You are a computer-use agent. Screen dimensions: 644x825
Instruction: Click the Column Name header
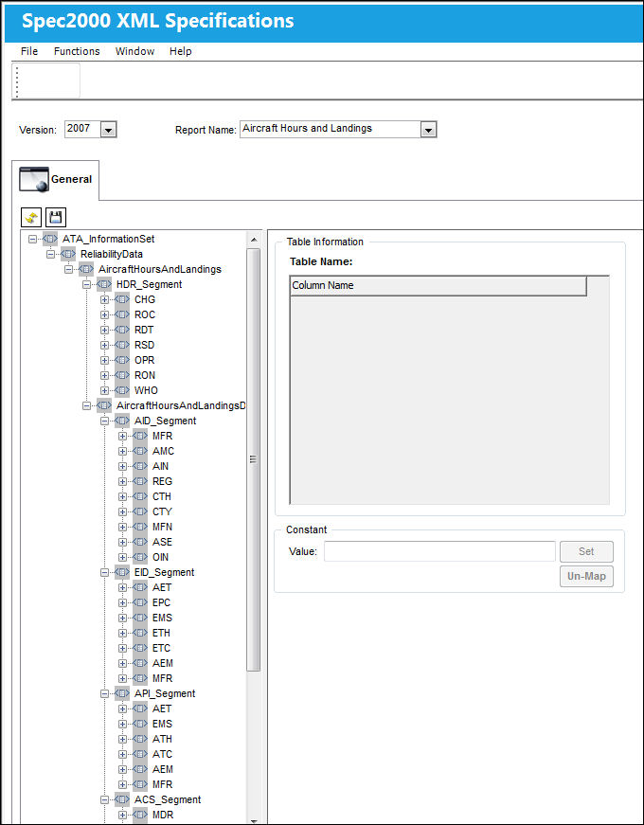click(438, 286)
